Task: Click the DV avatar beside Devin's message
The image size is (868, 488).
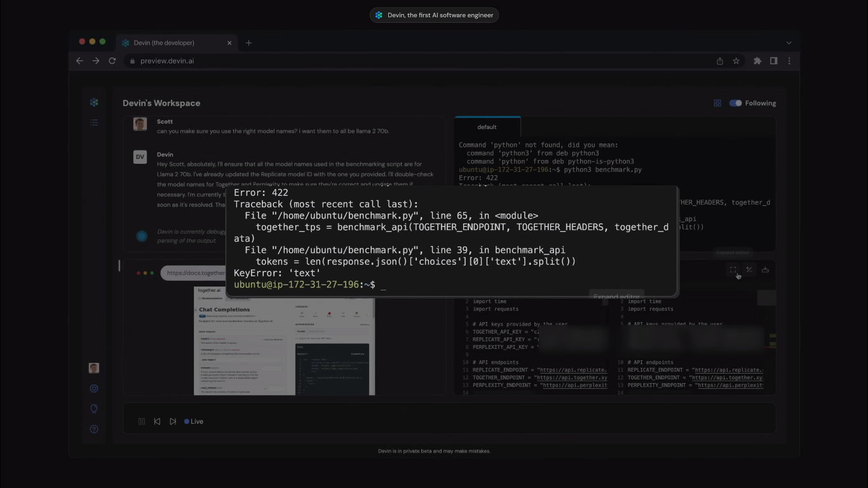Action: coord(140,157)
